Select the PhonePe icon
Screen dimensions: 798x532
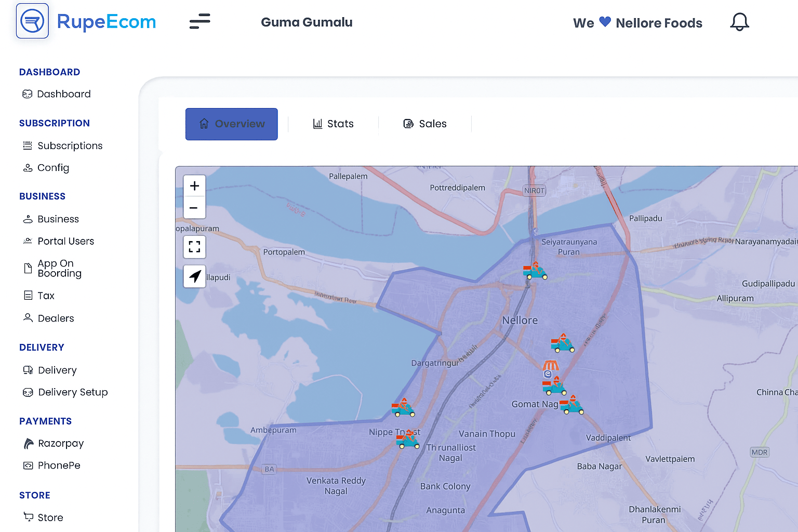28,465
